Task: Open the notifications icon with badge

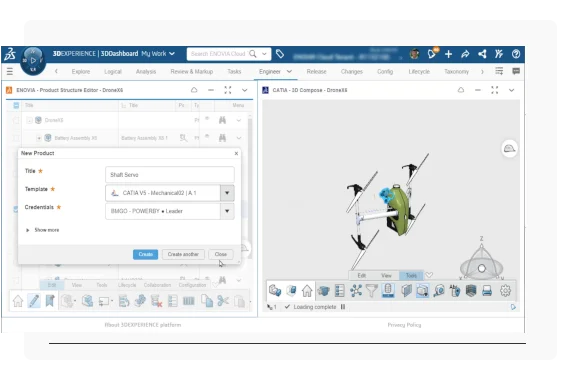Action: (432, 53)
